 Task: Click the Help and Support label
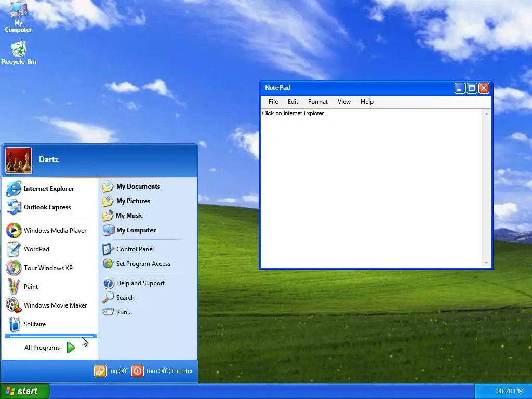pos(140,283)
